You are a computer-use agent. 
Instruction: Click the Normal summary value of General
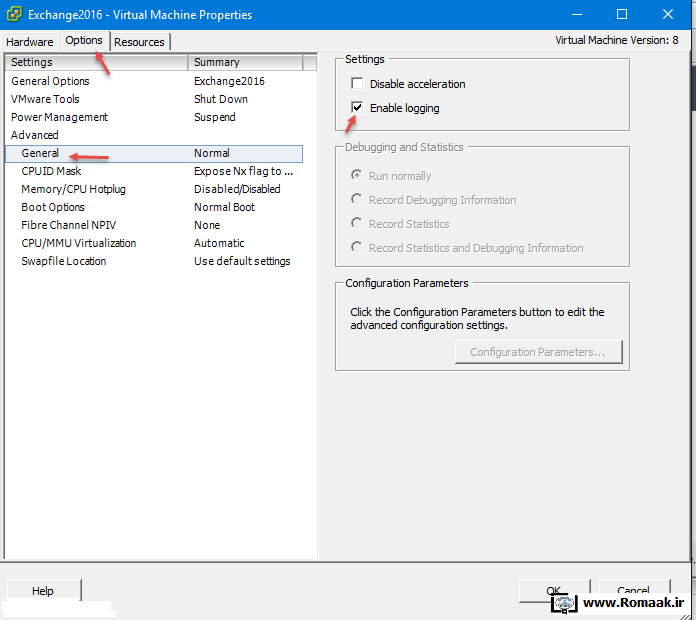point(212,153)
